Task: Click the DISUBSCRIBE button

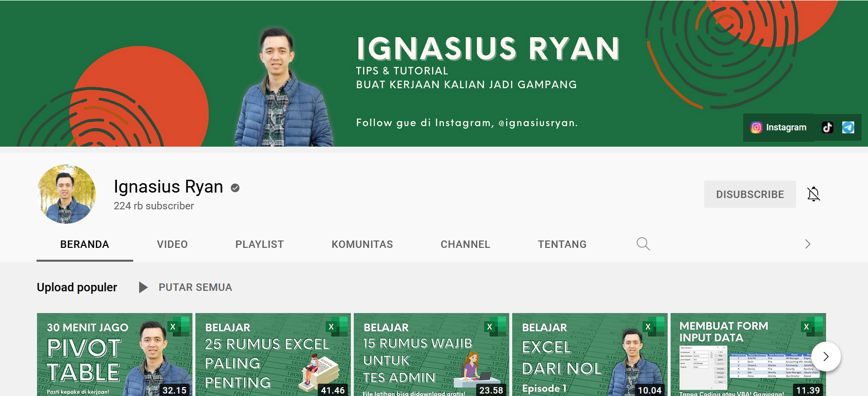Action: [x=750, y=194]
